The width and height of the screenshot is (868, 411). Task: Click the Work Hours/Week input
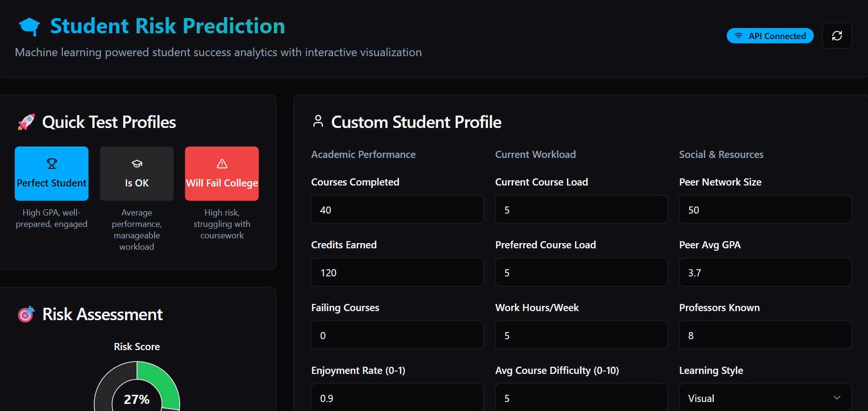[581, 335]
